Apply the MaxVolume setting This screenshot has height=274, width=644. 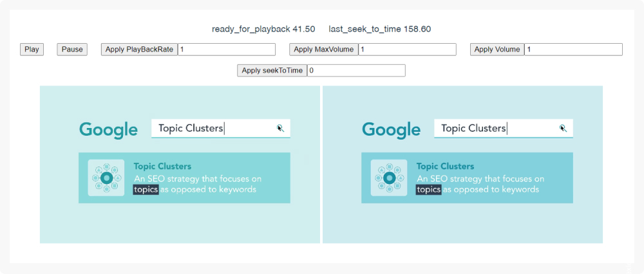pyautogui.click(x=324, y=50)
